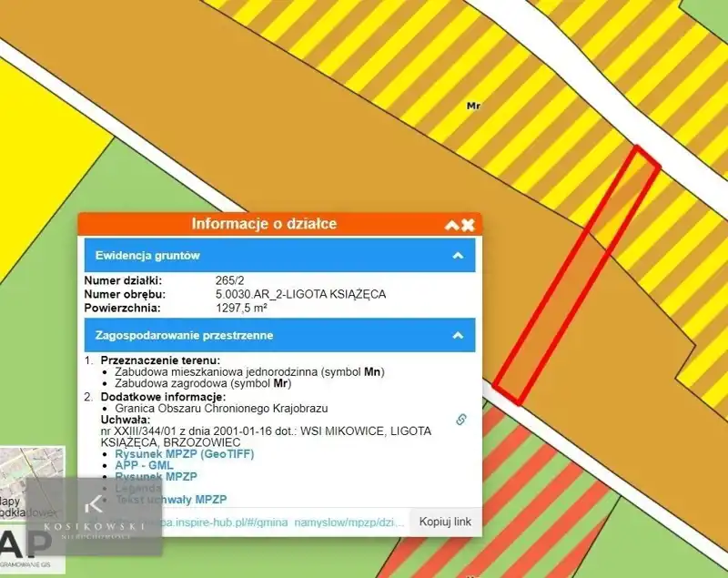
Task: Click the chain link icon beside Uchwała
Action: (460, 420)
